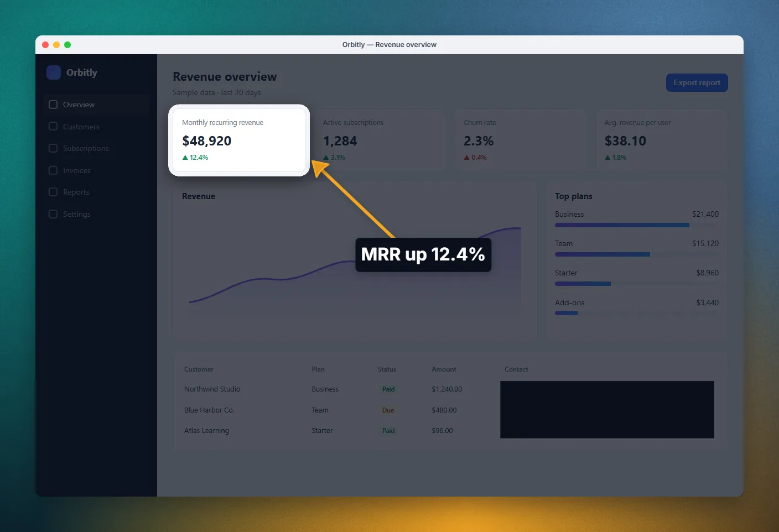Click the Orbitly logo icon
779x532 pixels.
(54, 72)
